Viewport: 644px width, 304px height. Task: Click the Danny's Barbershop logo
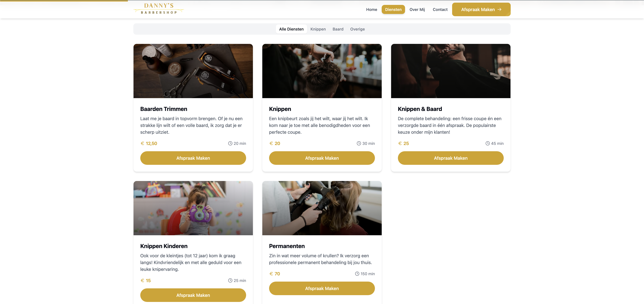click(159, 9)
